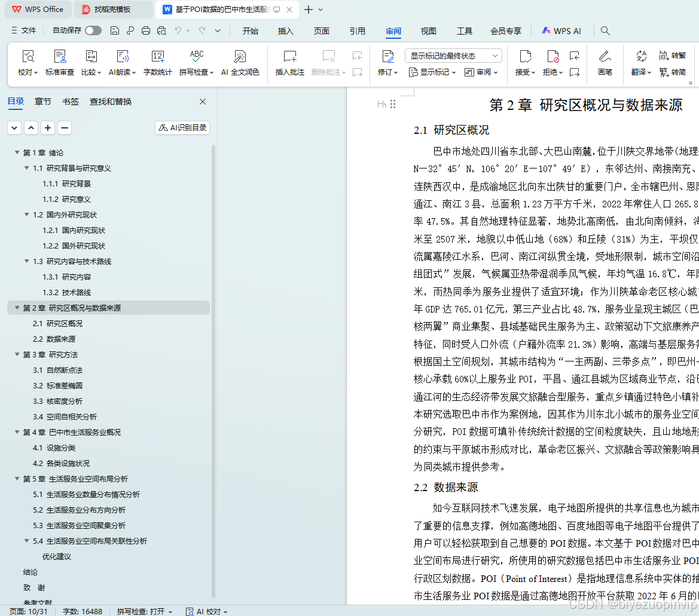Jump to 4.1 设施分类 heading
This screenshot has height=616, width=699.
point(54,448)
